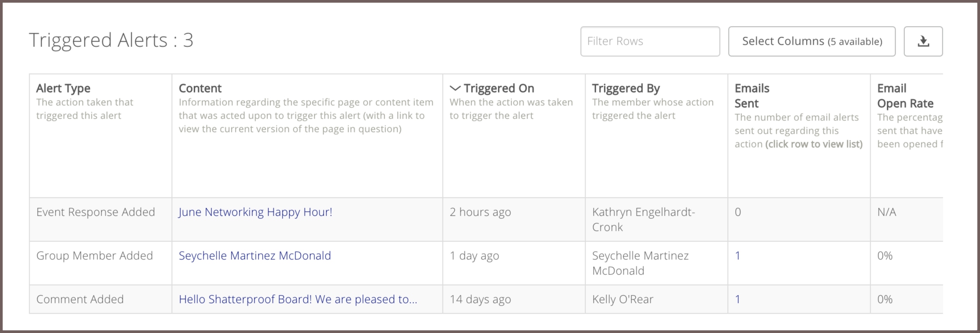Sort by Emails Sent column header
Image resolution: width=980 pixels, height=333 pixels.
pyautogui.click(x=752, y=96)
